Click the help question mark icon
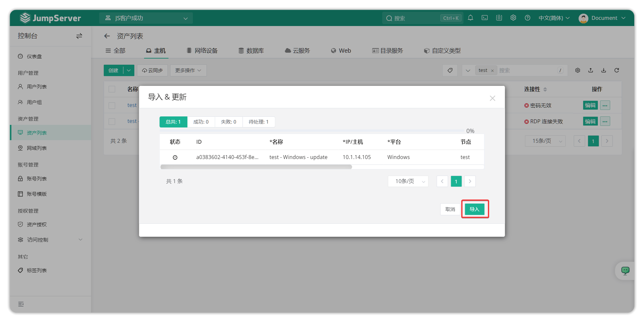Viewport: 644px width, 319px height. tap(528, 18)
